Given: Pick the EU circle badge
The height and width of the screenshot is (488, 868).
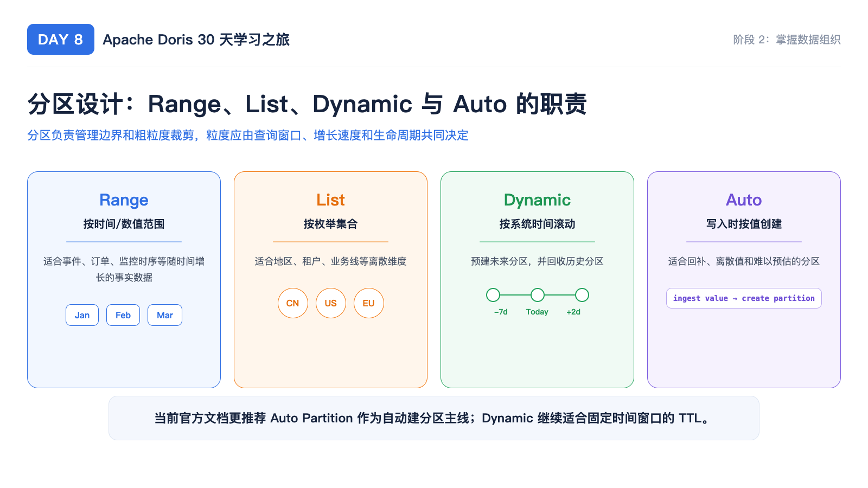Looking at the screenshot, I should tap(369, 303).
